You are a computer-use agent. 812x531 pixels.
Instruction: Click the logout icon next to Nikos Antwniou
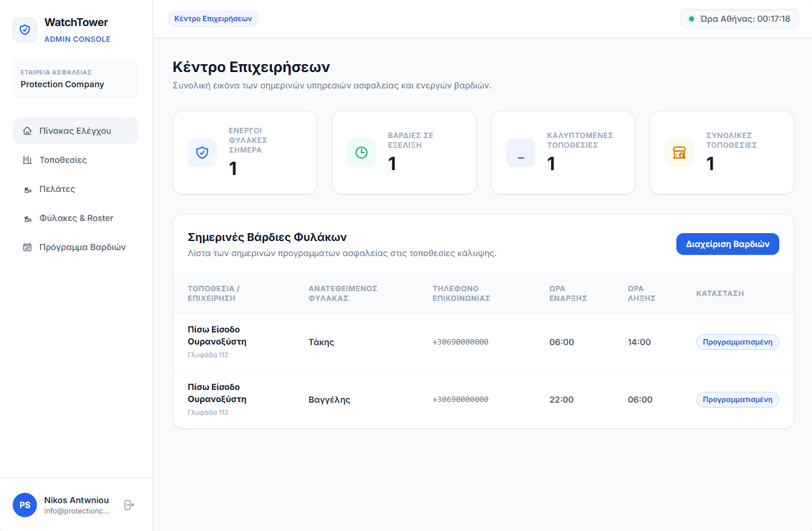pos(129,505)
